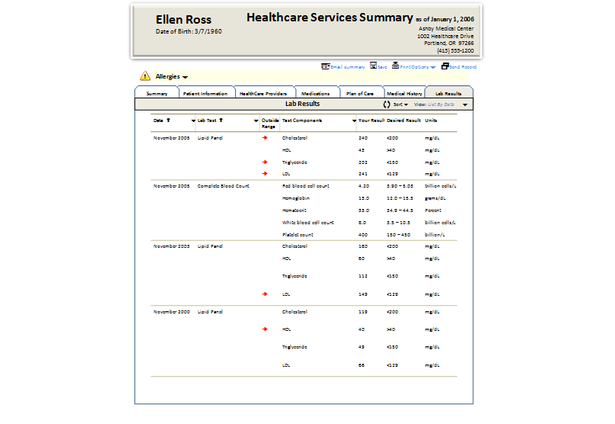Click the Complete Blood Count lab test

[223, 186]
